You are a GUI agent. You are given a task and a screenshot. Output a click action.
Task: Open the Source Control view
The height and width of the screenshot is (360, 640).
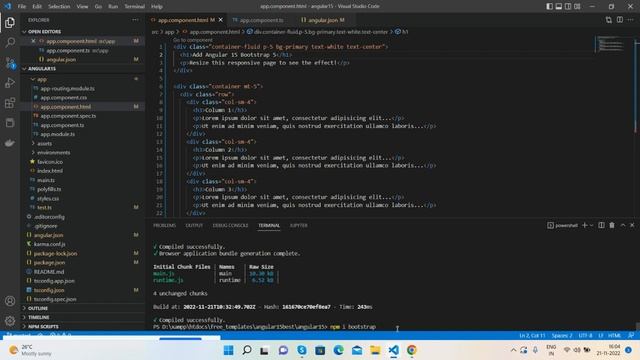[10, 63]
